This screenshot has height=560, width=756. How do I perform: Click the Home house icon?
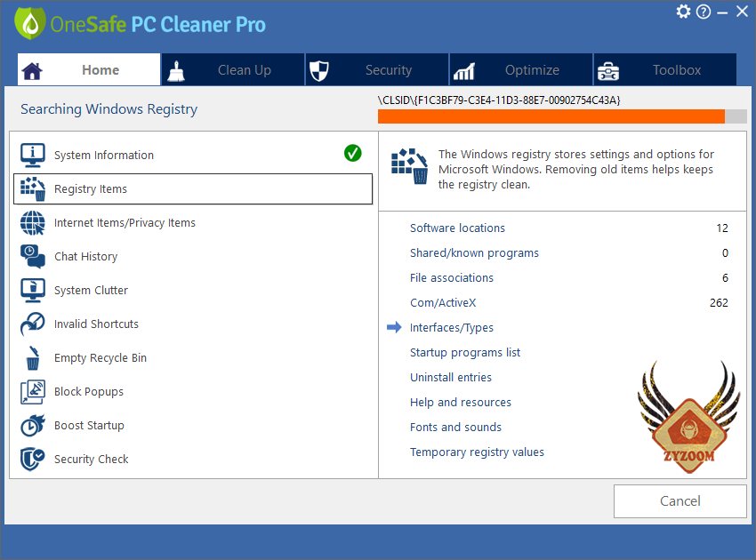32,71
